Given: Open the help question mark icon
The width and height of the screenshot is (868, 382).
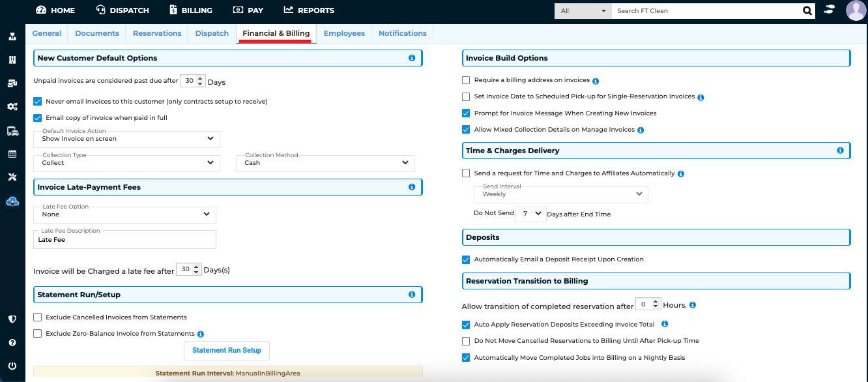Looking at the screenshot, I should coord(12,342).
